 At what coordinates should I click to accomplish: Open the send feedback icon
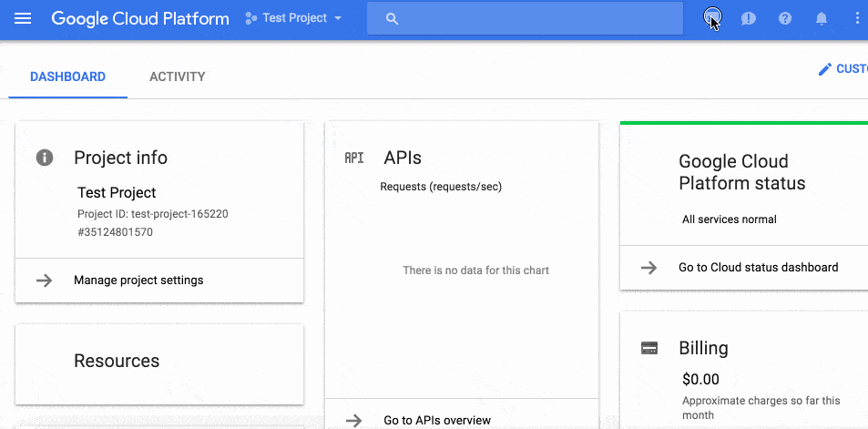[x=749, y=18]
